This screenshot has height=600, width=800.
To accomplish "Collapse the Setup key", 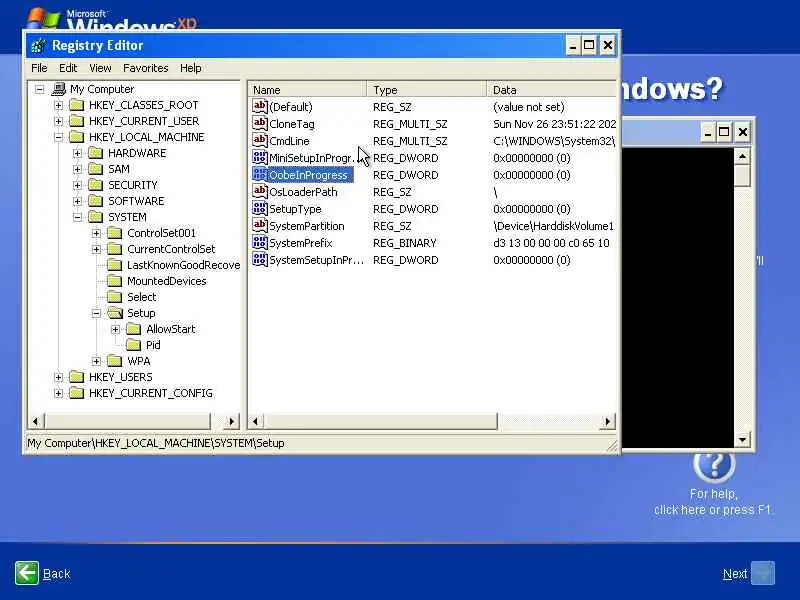I will (x=96, y=313).
